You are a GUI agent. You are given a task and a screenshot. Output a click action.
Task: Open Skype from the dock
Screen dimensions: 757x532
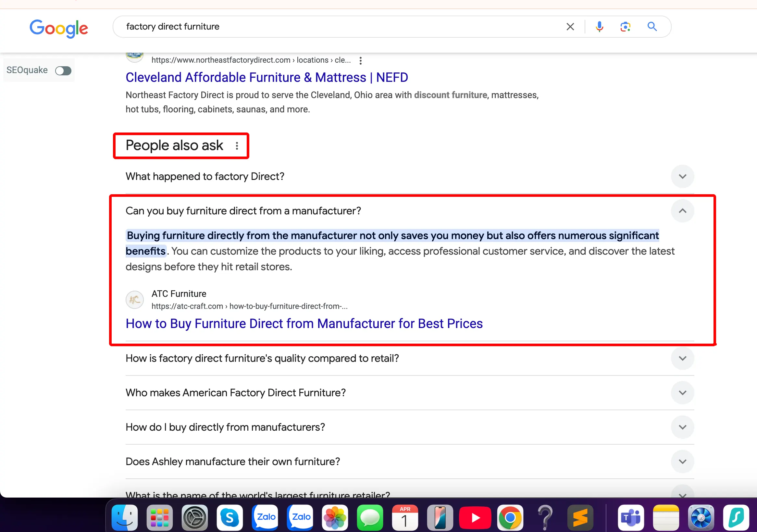coord(230,517)
